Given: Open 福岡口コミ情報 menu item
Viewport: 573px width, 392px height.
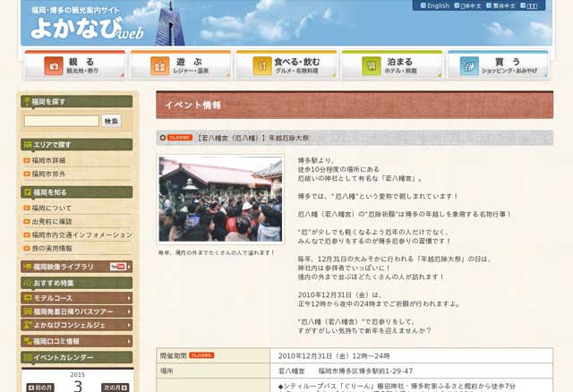Looking at the screenshot, I should pos(76,341).
